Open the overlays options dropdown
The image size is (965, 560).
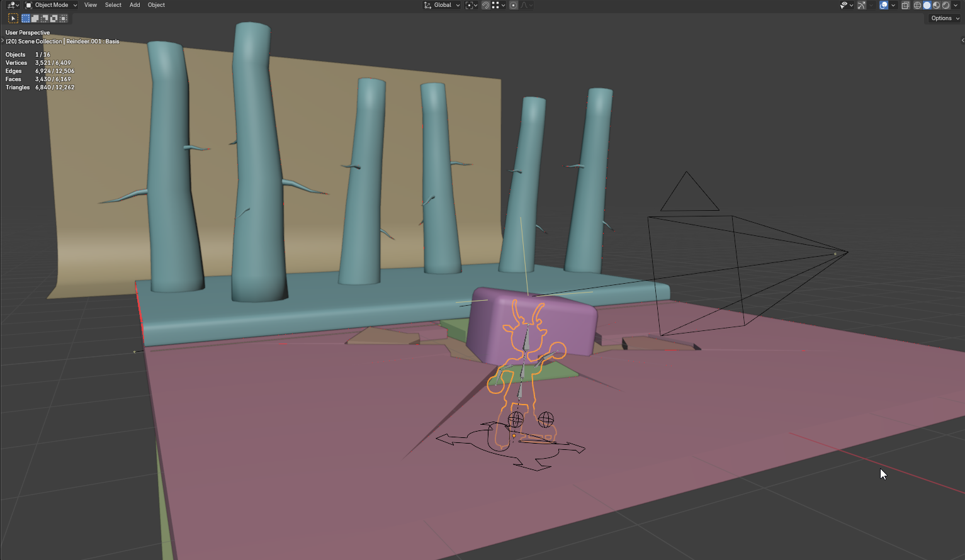click(893, 5)
